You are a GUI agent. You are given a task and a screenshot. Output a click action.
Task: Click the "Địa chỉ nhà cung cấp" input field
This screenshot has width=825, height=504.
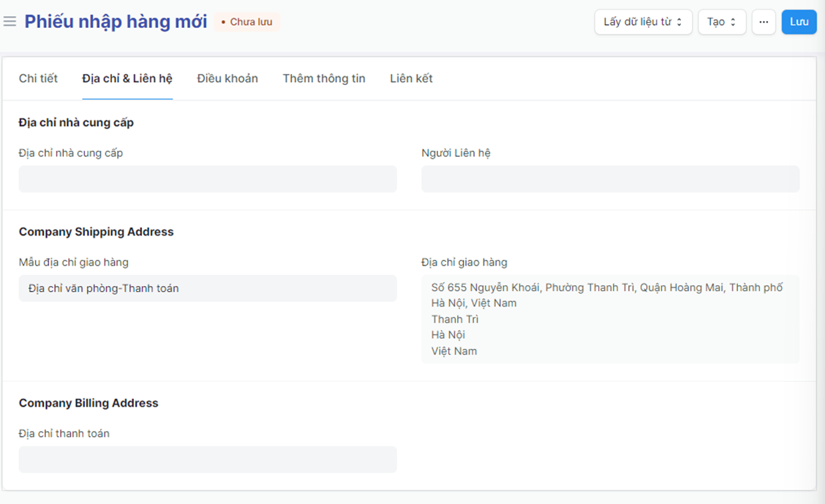click(x=208, y=179)
